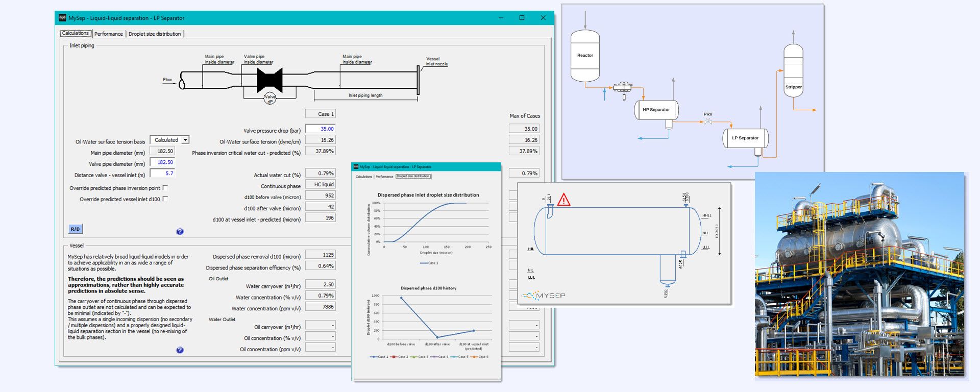Viewport: 980px width, 392px height.
Task: Select Water carryover value 2.50
Action: (x=320, y=284)
